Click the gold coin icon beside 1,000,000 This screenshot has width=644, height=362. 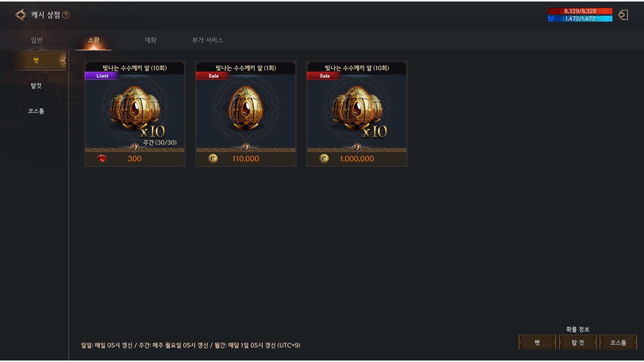pos(324,158)
